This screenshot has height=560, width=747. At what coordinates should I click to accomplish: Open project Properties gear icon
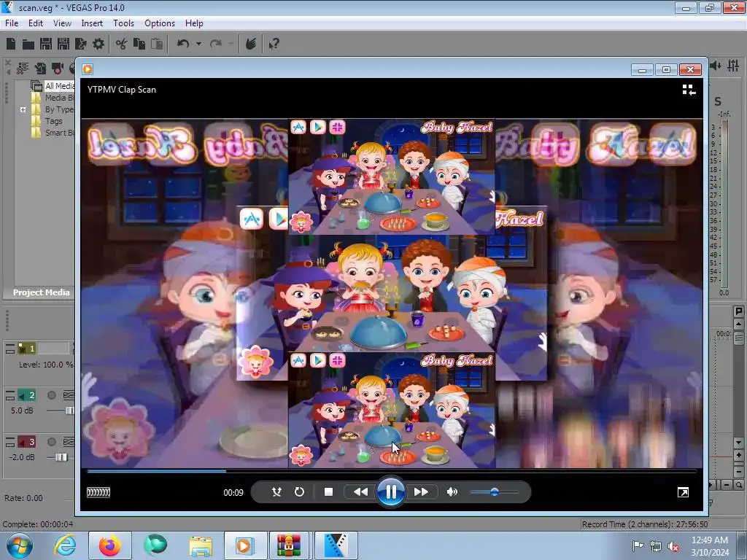point(98,44)
